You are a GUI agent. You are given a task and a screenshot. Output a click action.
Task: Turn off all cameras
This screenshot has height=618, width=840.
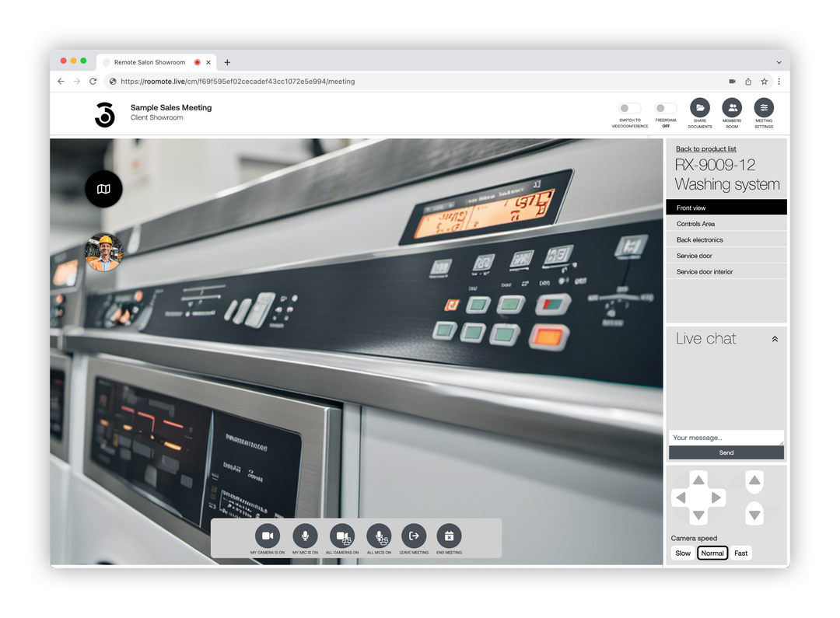(342, 535)
